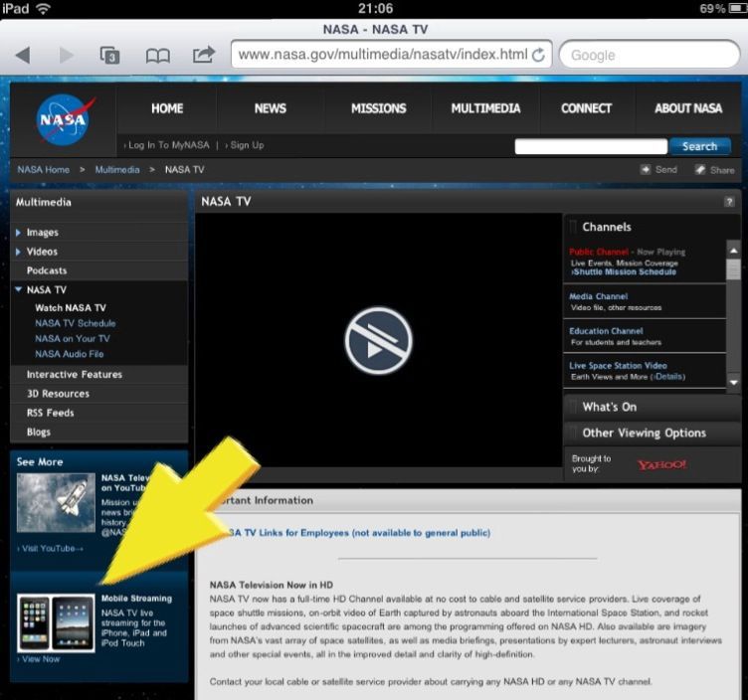Play the NASA TV video player
The height and width of the screenshot is (700, 748).
click(x=378, y=340)
